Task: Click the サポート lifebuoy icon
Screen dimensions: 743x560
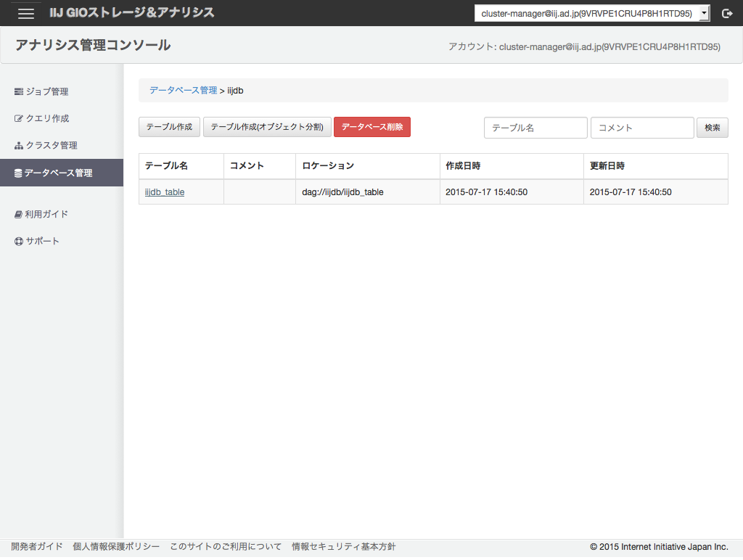Action: click(18, 241)
